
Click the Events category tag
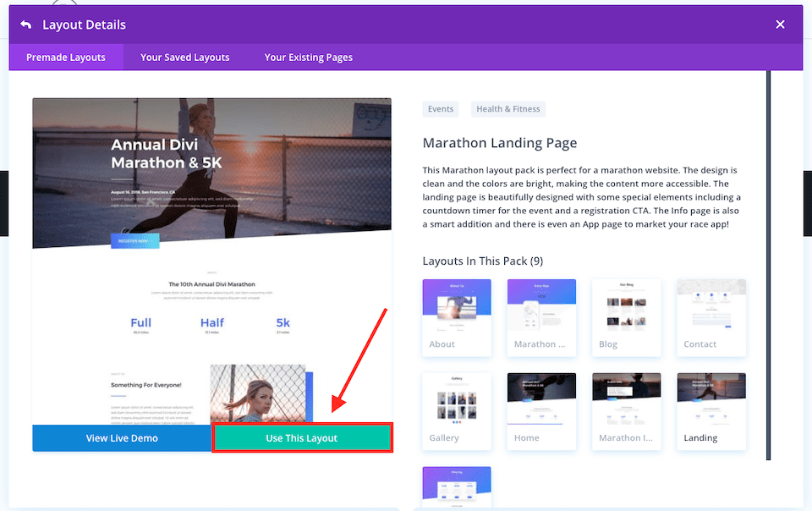click(x=441, y=108)
